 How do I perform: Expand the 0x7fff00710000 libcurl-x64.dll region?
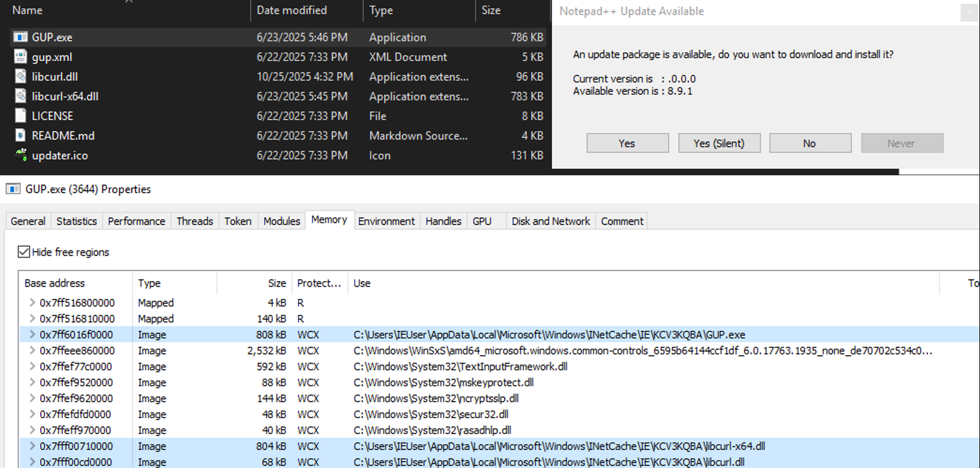[x=32, y=447]
